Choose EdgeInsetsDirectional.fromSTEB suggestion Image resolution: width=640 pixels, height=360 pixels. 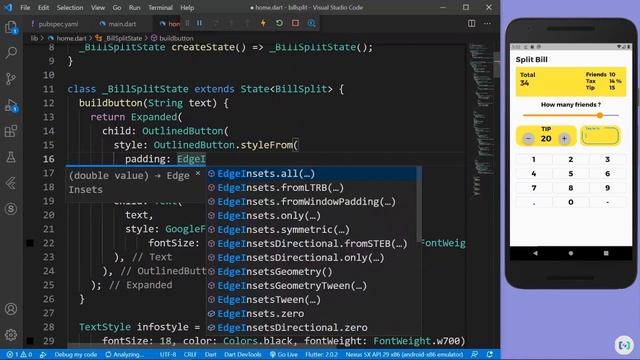(x=312, y=244)
